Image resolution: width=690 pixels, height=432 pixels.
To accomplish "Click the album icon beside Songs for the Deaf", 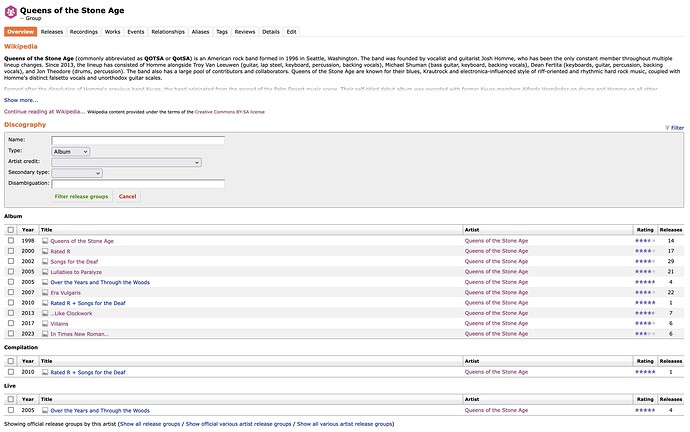I will point(45,261).
